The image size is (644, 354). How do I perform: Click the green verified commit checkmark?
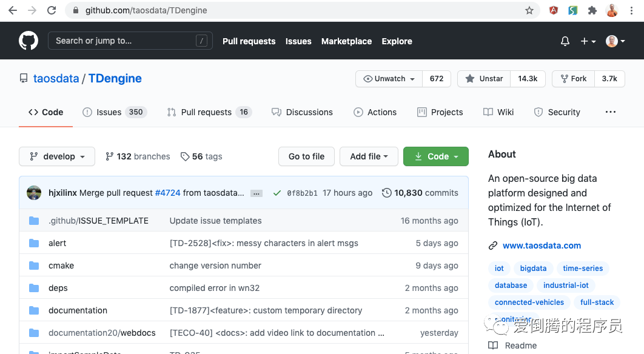point(277,192)
